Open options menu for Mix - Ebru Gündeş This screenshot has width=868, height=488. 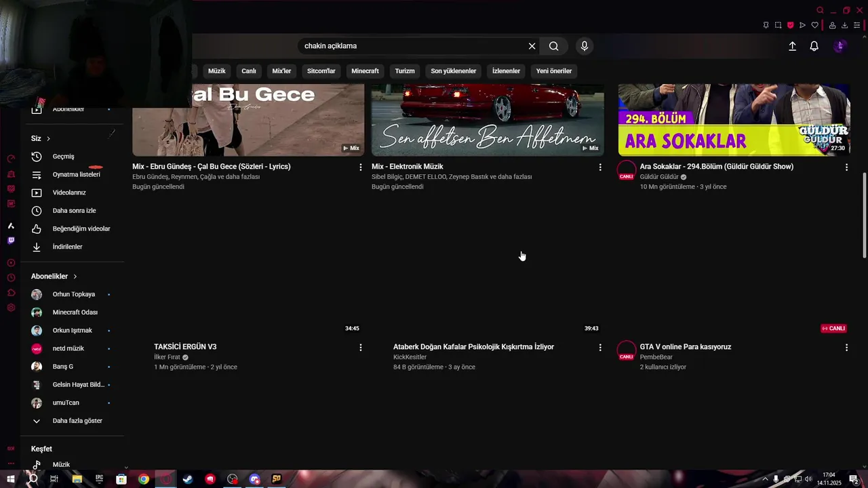pyautogui.click(x=360, y=167)
